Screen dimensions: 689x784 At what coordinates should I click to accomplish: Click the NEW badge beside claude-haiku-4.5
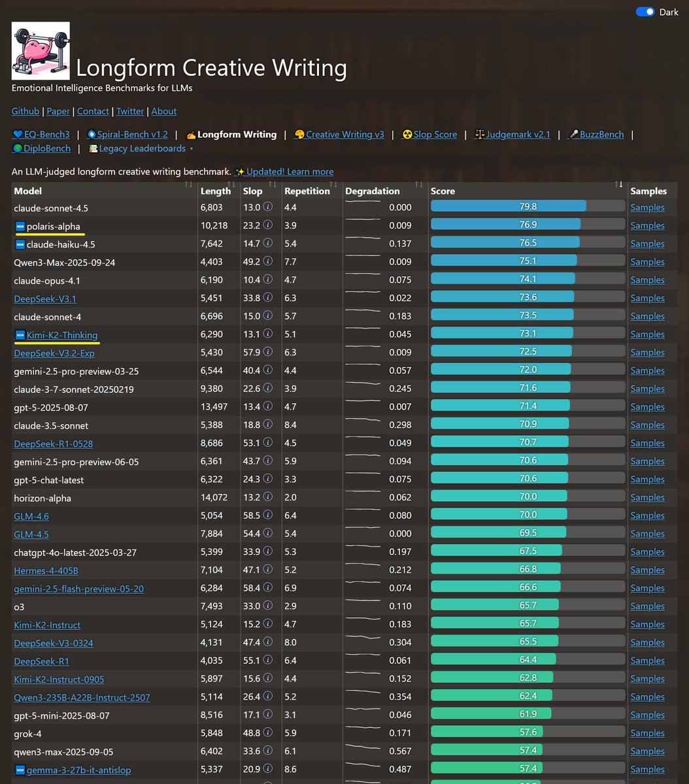coord(20,244)
